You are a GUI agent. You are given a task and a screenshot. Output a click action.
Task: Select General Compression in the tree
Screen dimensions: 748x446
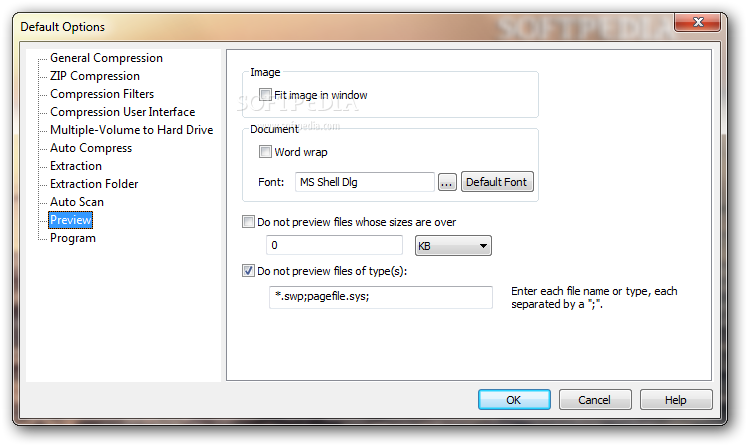(x=106, y=58)
